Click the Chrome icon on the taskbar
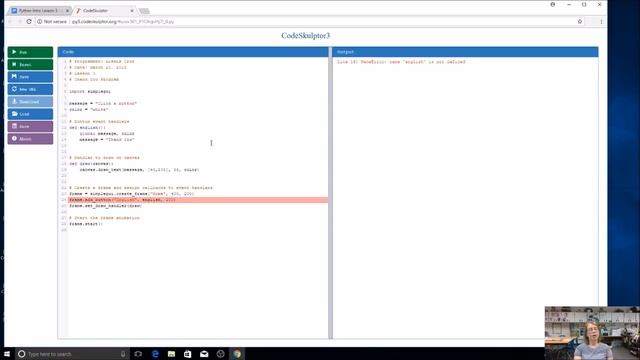 click(237, 354)
